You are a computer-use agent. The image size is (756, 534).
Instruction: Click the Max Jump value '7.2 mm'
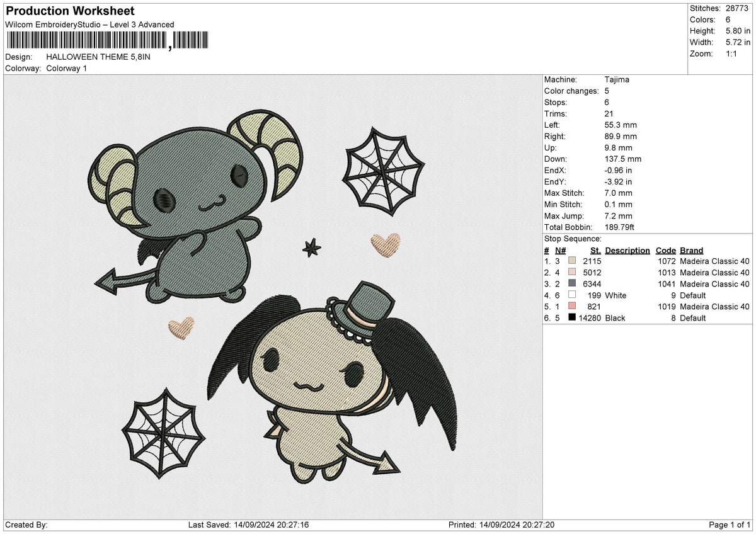[x=618, y=215]
